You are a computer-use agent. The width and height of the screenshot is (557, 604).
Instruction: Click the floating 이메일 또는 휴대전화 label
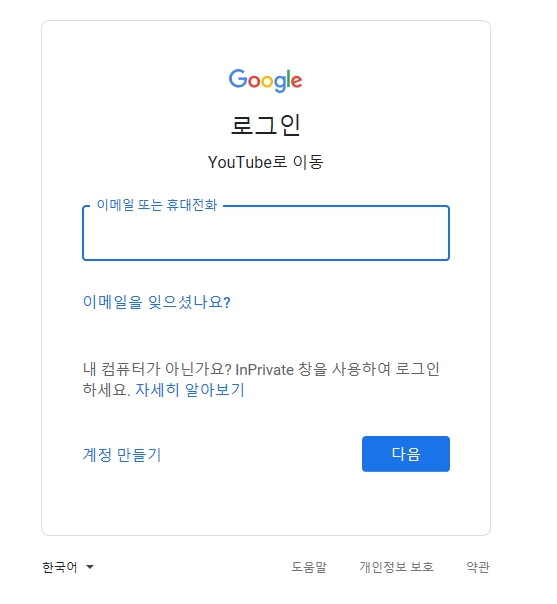156,205
